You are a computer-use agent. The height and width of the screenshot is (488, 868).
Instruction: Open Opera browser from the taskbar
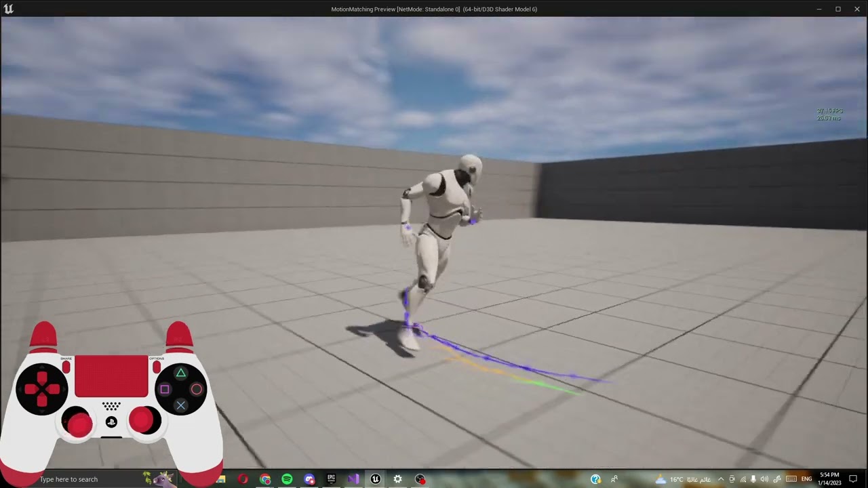tap(243, 479)
